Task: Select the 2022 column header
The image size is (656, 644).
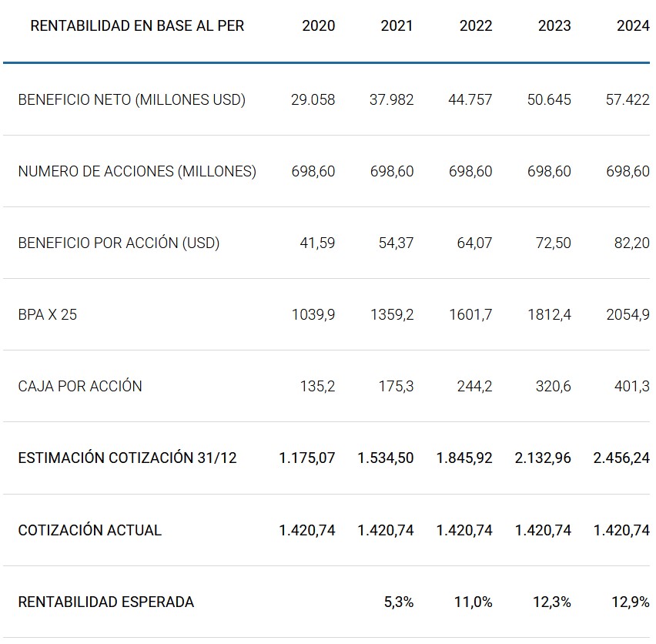Action: coord(475,26)
